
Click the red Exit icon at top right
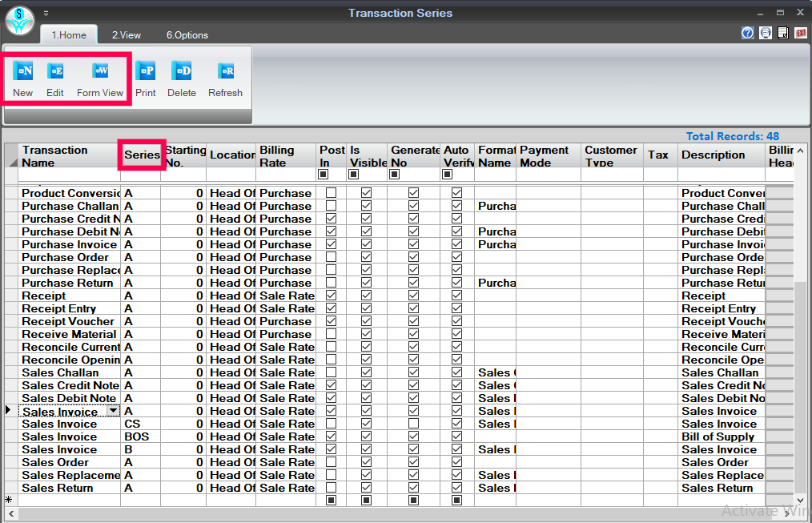coord(800,33)
